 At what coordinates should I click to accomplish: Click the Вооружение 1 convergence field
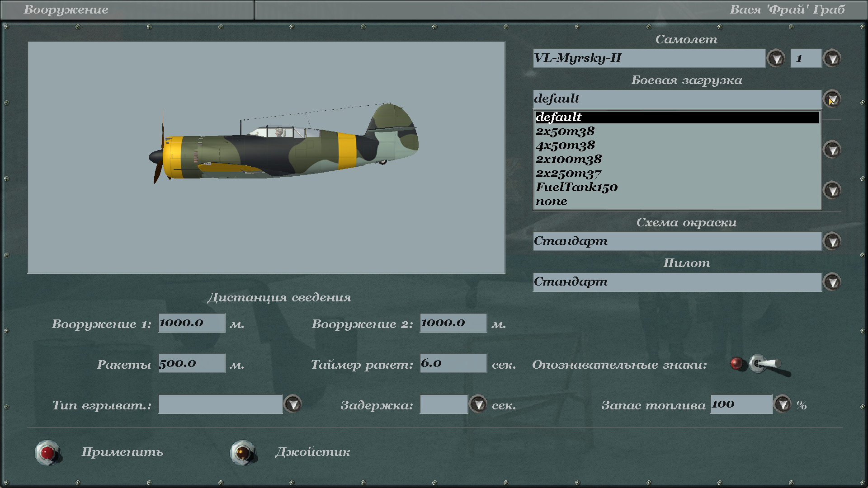(x=191, y=323)
